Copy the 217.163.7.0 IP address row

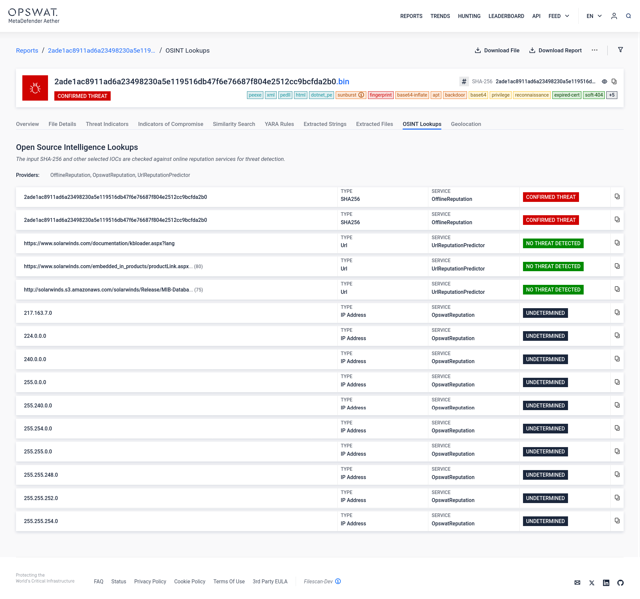[x=617, y=313]
